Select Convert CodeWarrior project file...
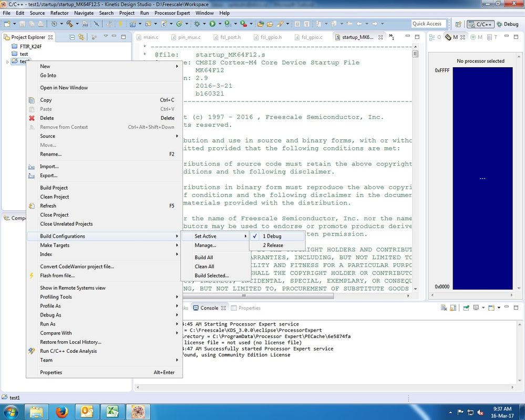The width and height of the screenshot is (525, 420). pyautogui.click(x=104, y=267)
